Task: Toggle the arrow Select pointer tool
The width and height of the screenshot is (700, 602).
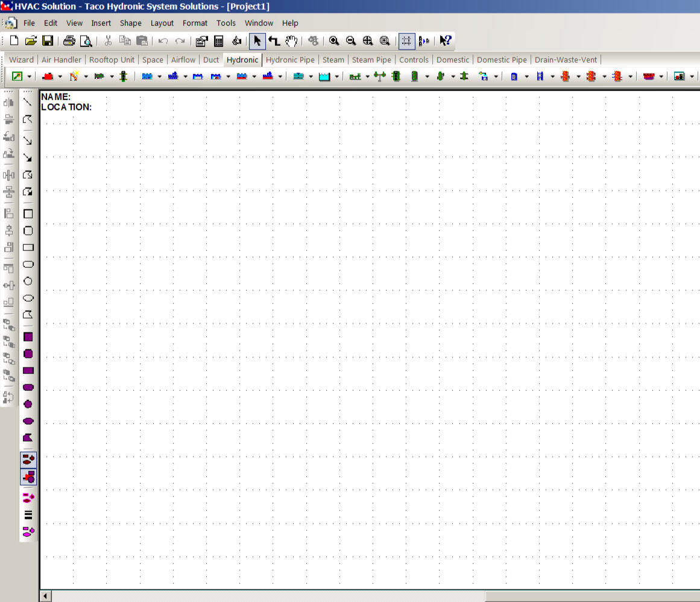Action: [257, 41]
